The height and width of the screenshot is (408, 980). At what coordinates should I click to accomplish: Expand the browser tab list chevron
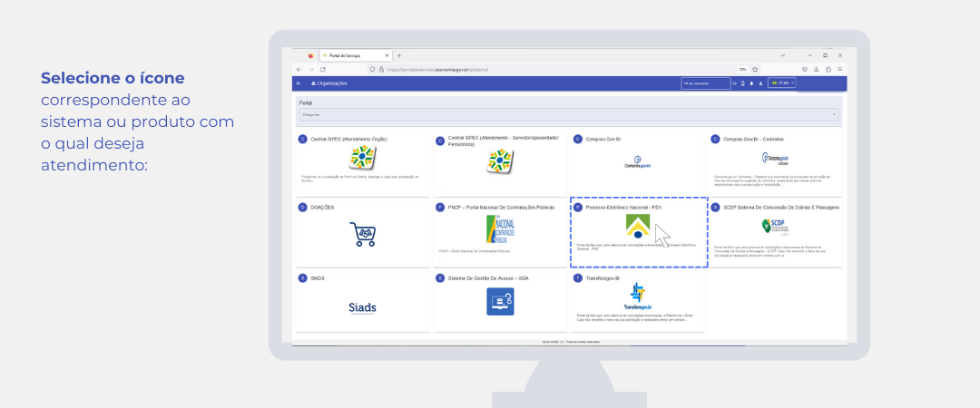[x=782, y=55]
